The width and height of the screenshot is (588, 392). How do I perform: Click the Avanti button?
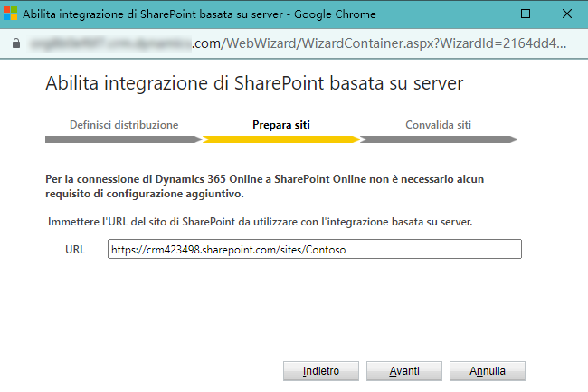coord(403,371)
